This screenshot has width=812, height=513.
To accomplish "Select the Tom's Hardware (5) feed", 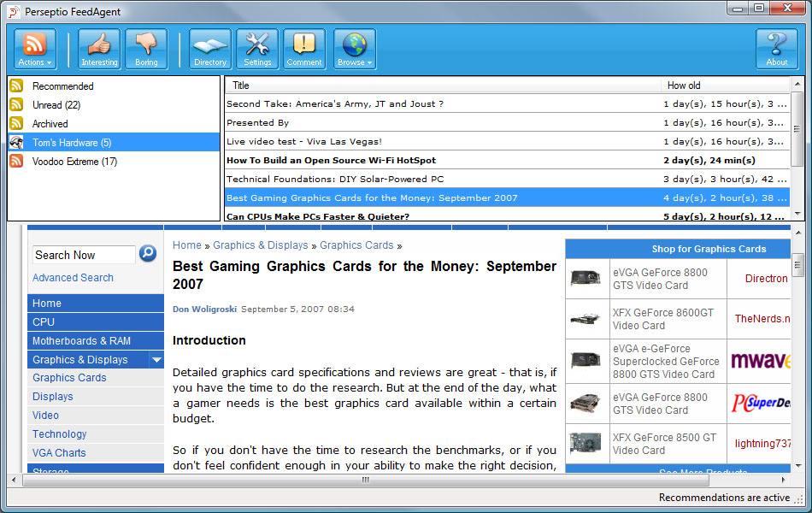I will click(x=114, y=143).
